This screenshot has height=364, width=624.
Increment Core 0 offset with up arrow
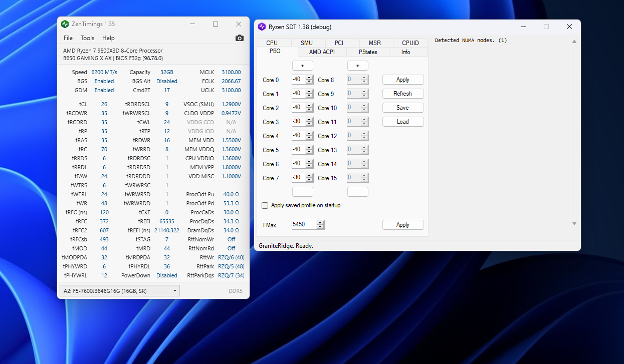coord(309,78)
